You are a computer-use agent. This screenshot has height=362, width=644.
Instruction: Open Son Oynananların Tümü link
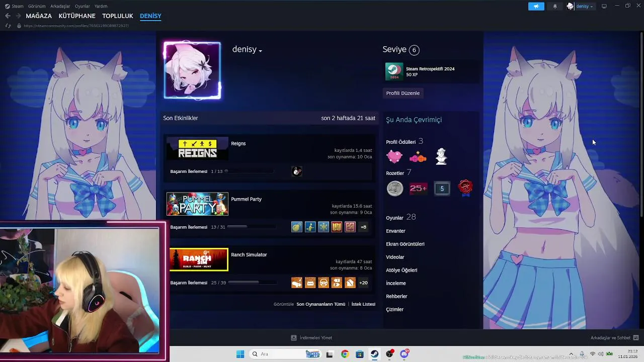click(320, 304)
